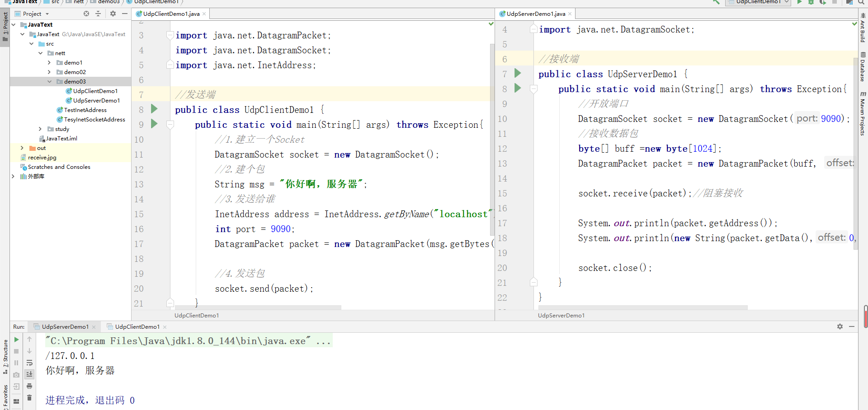
Task: Fold main method in UdpServerDemo1 editor
Action: [533, 89]
